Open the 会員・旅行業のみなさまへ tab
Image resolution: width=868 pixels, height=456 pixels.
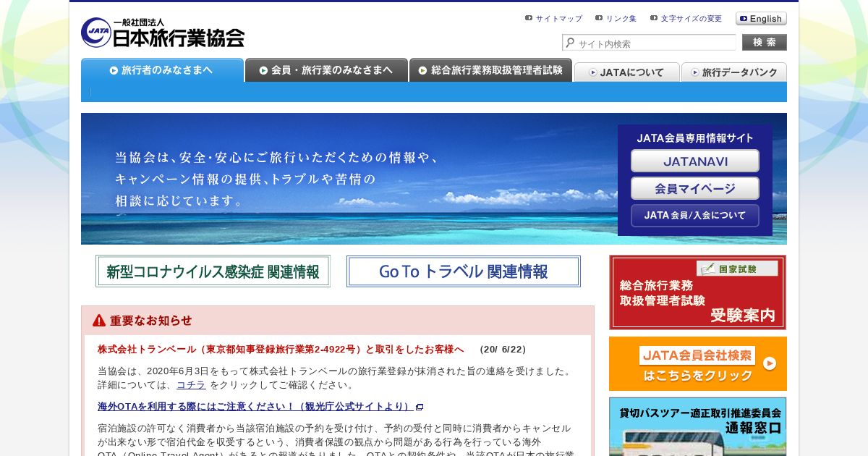click(x=326, y=70)
